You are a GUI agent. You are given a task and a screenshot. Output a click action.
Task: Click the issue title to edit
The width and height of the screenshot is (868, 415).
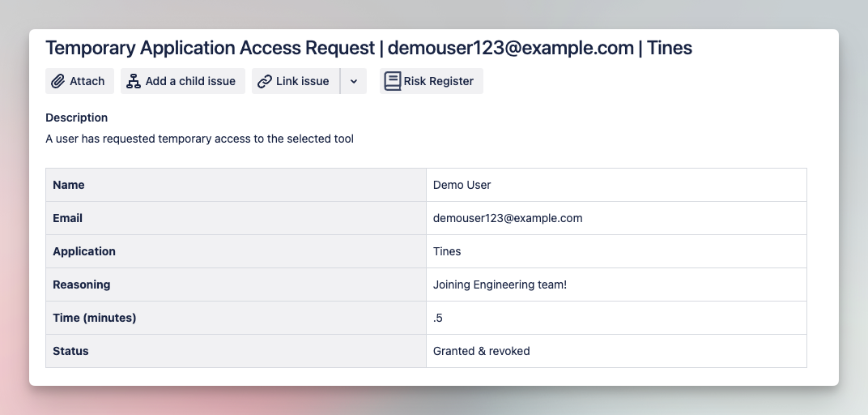tap(368, 48)
